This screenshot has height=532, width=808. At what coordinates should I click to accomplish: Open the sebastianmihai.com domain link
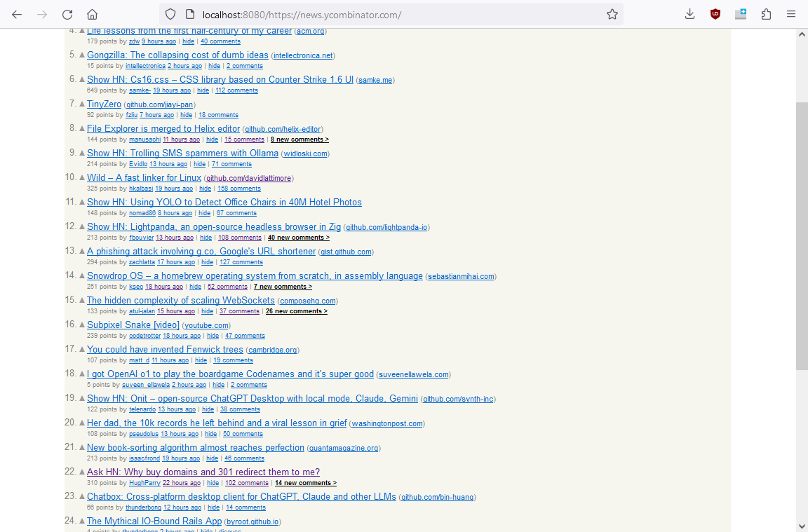(462, 277)
